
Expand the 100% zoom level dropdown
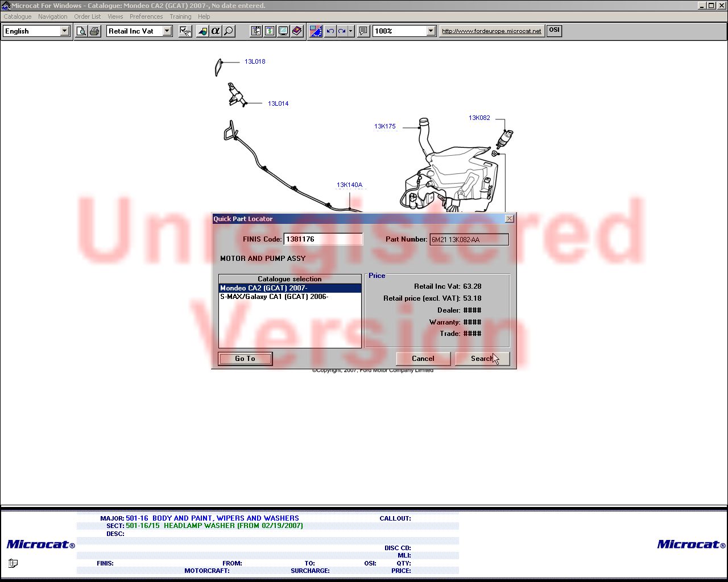431,31
